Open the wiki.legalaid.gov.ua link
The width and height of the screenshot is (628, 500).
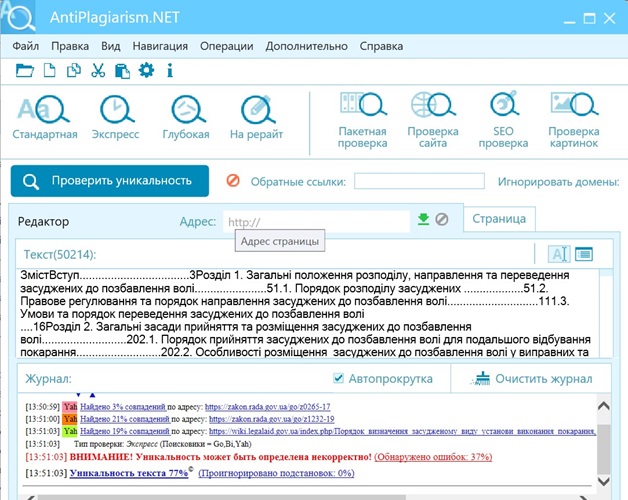[402, 431]
